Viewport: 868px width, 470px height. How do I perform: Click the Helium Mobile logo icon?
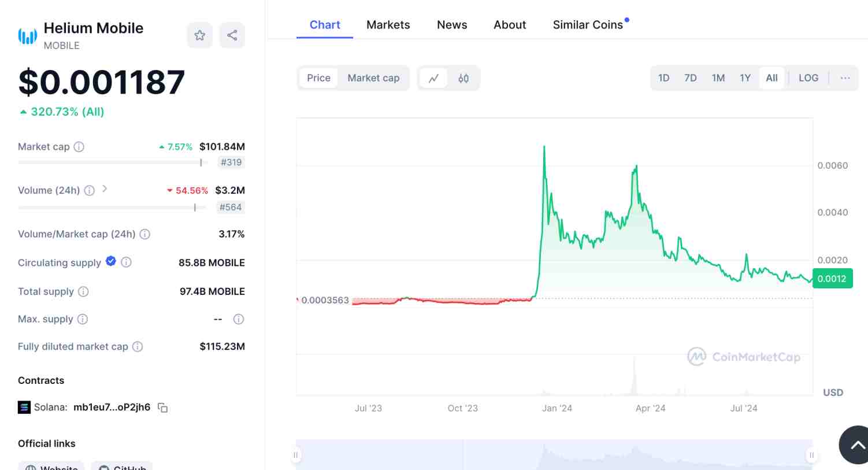[28, 36]
